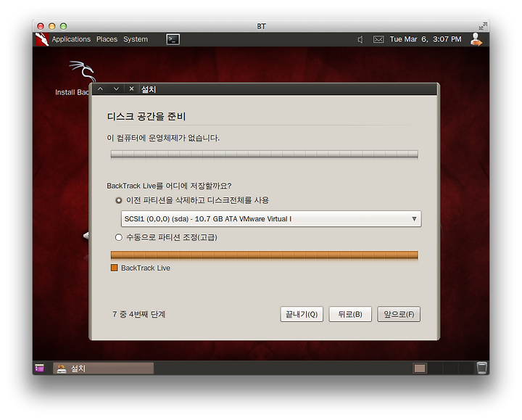Click the 뒤로(B) back button

pos(350,314)
